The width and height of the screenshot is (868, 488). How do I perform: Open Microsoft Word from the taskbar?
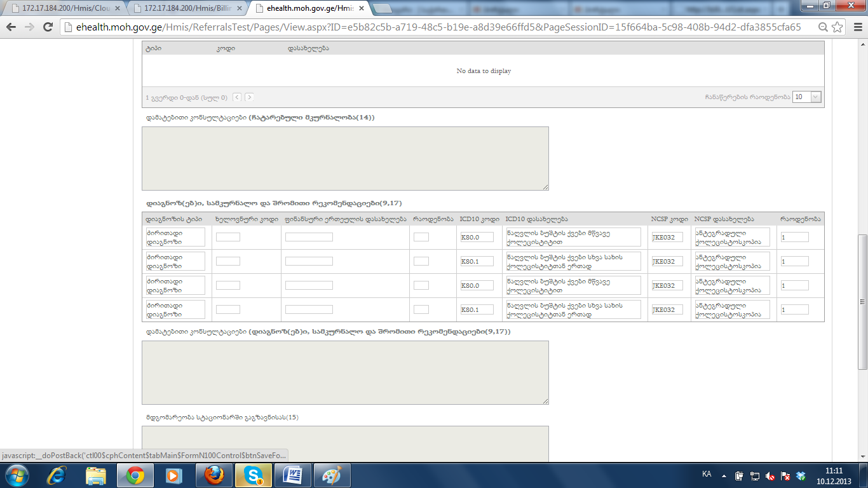[x=292, y=475]
